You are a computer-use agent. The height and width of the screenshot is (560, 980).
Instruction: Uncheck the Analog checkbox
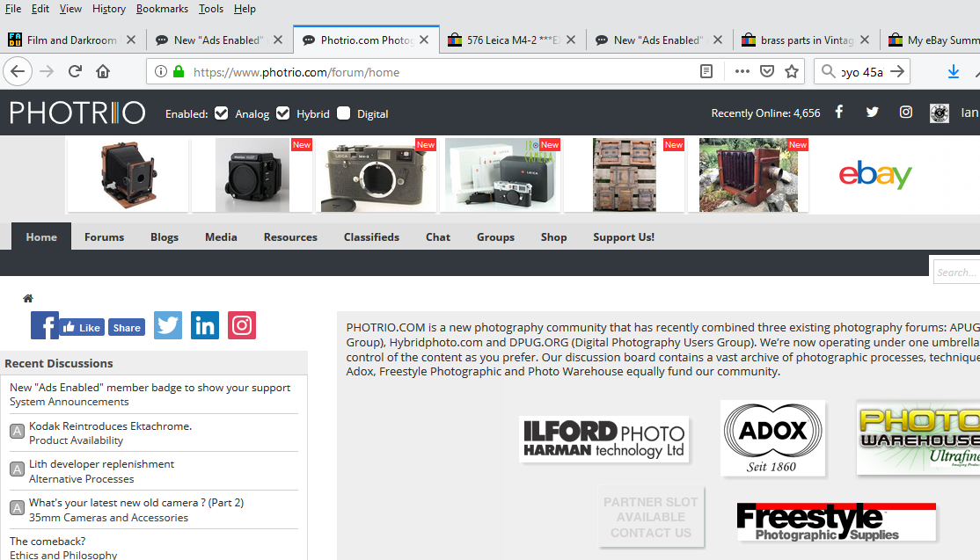coord(222,113)
